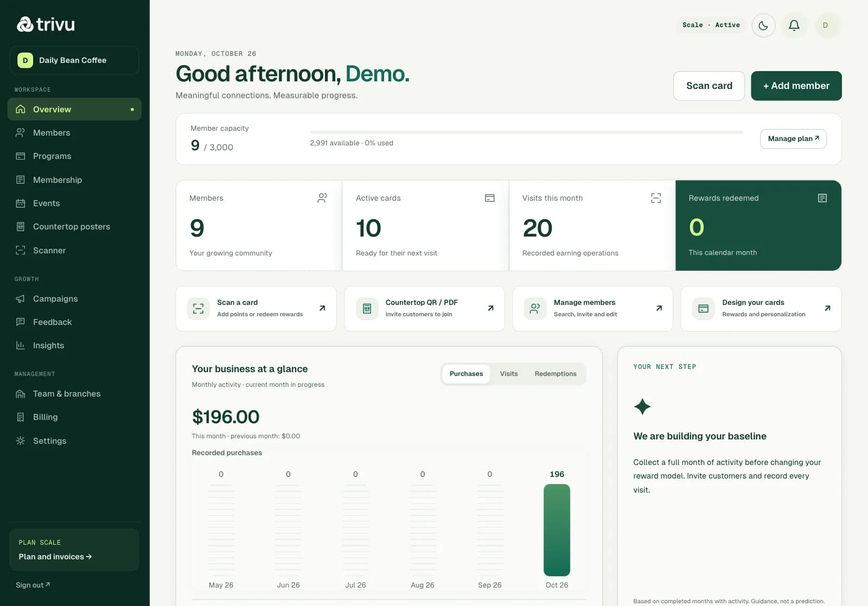The image size is (868, 606).
Task: Click the arrow on Design your cards tile
Action: [827, 308]
